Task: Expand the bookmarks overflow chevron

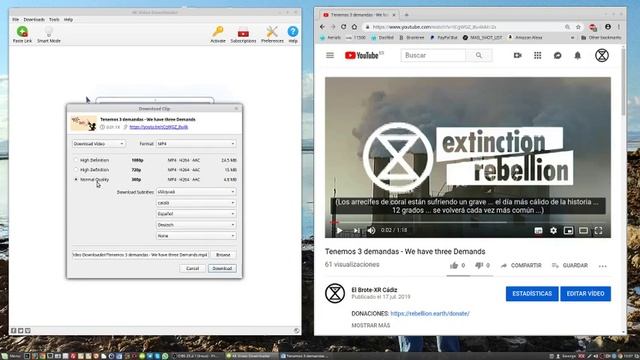Action: pyautogui.click(x=572, y=38)
